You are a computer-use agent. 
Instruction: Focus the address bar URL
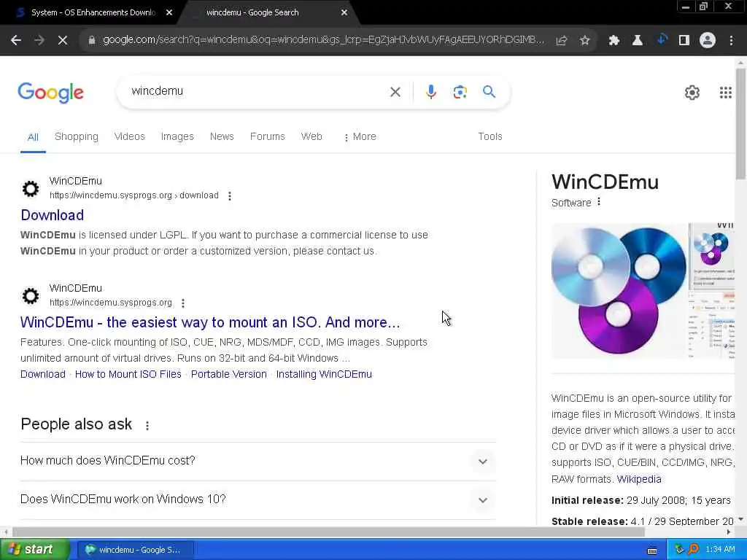coord(324,40)
